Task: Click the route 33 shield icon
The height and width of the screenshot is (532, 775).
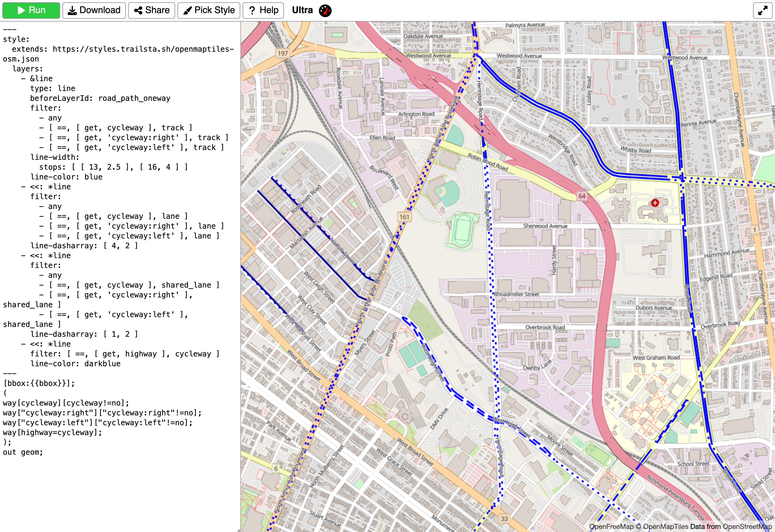Action: pyautogui.click(x=504, y=519)
